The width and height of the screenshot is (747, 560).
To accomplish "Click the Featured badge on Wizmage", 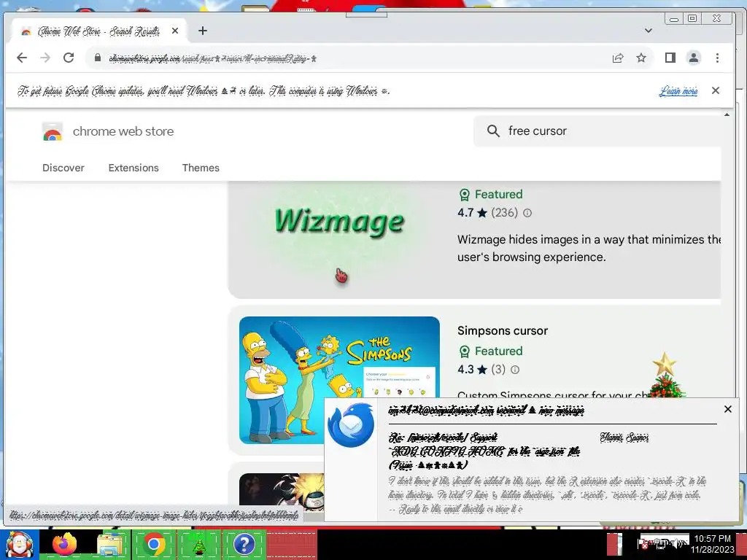I will (491, 195).
